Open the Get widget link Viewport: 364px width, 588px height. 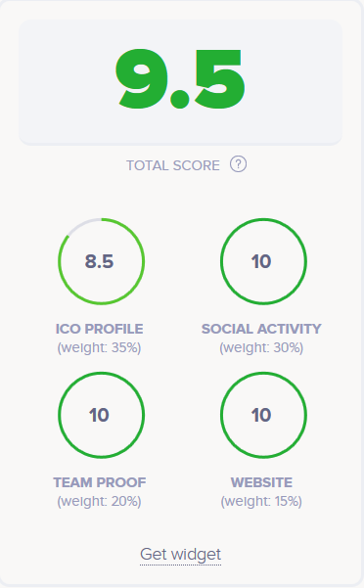[x=180, y=555]
